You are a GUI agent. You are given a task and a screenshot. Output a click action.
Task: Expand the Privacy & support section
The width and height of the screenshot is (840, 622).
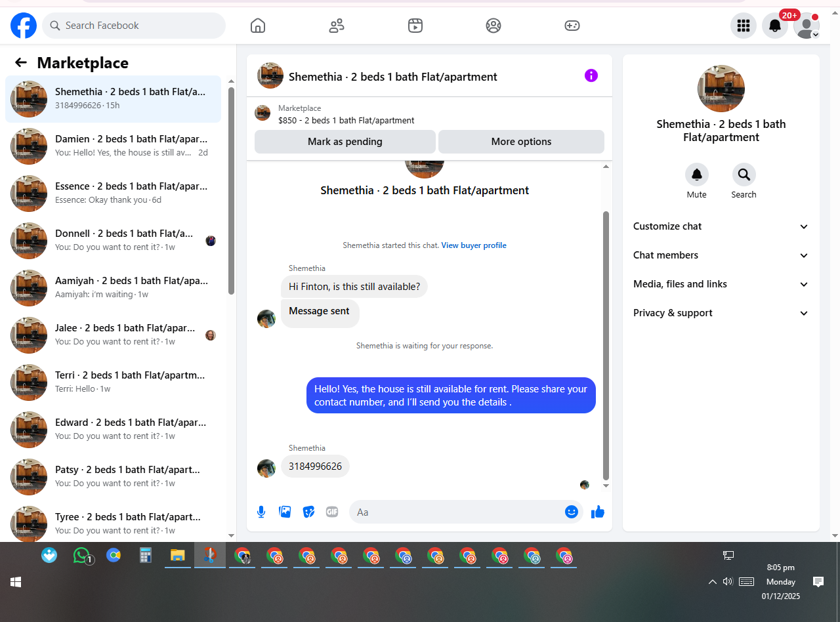click(721, 313)
